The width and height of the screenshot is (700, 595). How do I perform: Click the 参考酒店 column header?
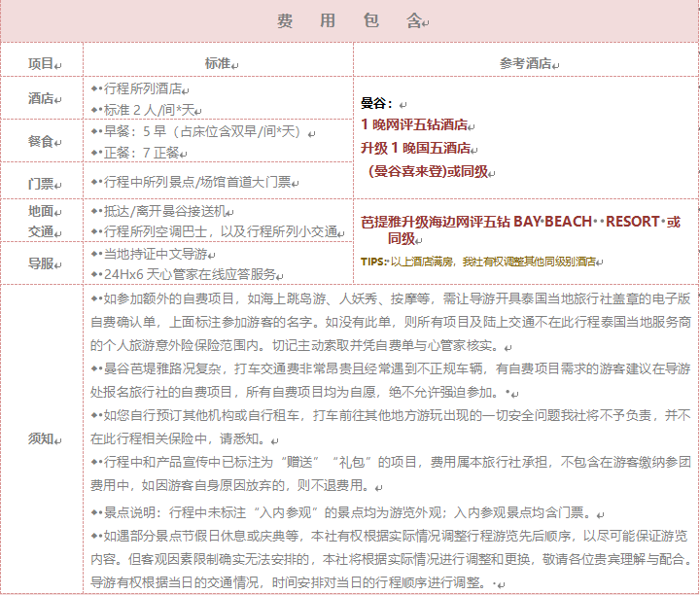pyautogui.click(x=525, y=63)
